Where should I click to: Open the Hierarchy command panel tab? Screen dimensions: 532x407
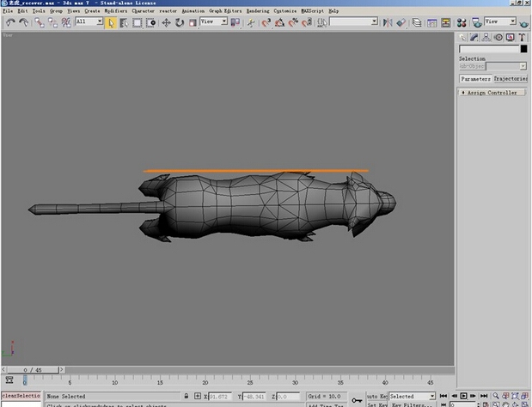(486, 37)
